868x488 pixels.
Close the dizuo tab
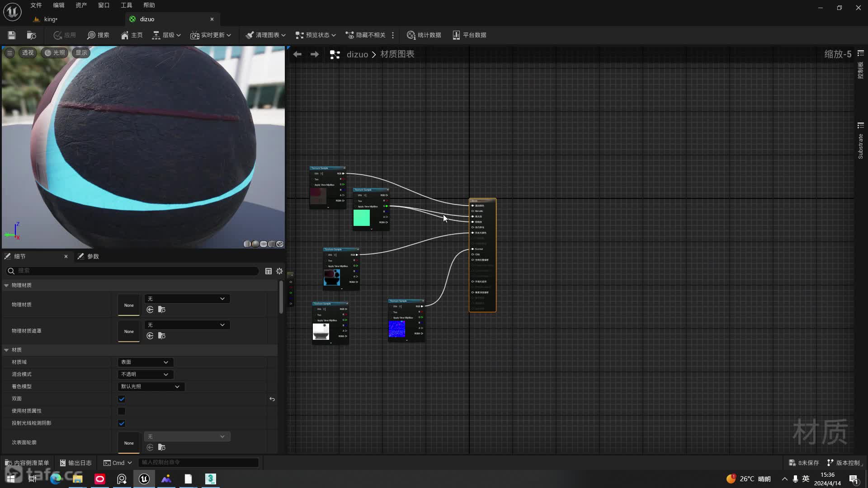click(212, 19)
